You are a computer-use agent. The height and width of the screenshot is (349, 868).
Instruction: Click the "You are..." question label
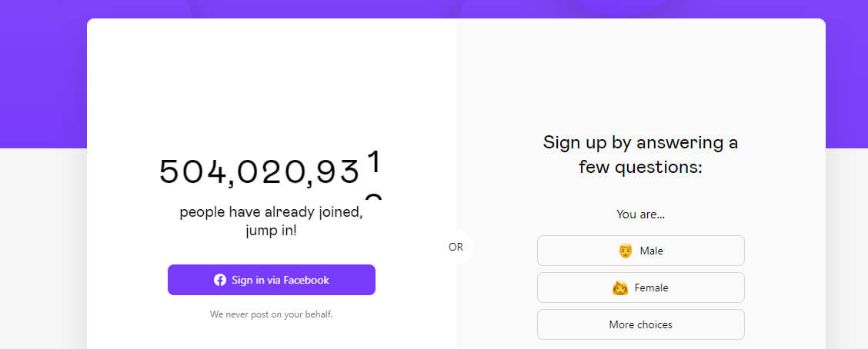coord(640,214)
